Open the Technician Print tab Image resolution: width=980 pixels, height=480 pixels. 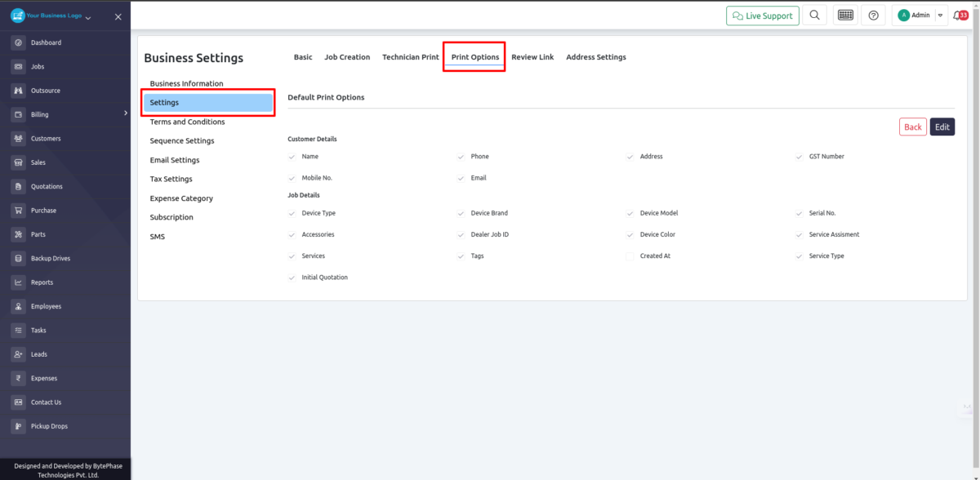tap(410, 57)
